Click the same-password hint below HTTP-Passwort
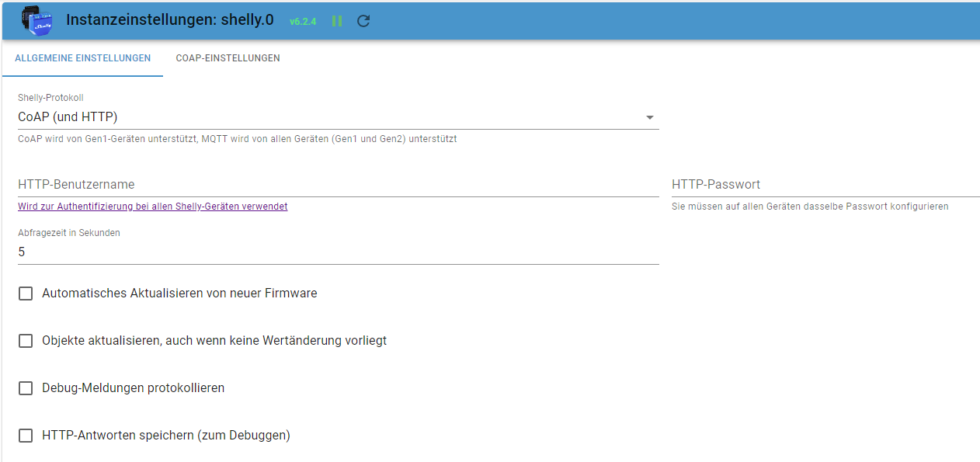 [x=810, y=207]
